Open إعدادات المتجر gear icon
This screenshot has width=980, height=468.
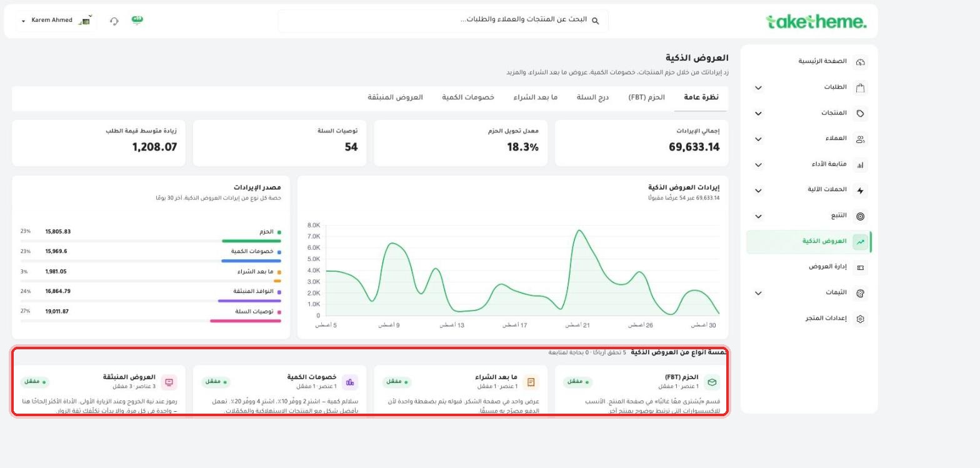click(x=860, y=319)
